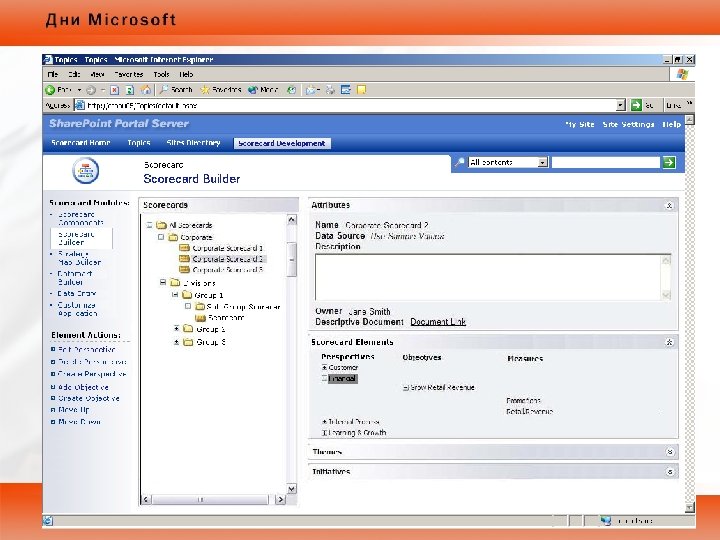Open the Favorites menu
The width and height of the screenshot is (720, 540).
129,74
